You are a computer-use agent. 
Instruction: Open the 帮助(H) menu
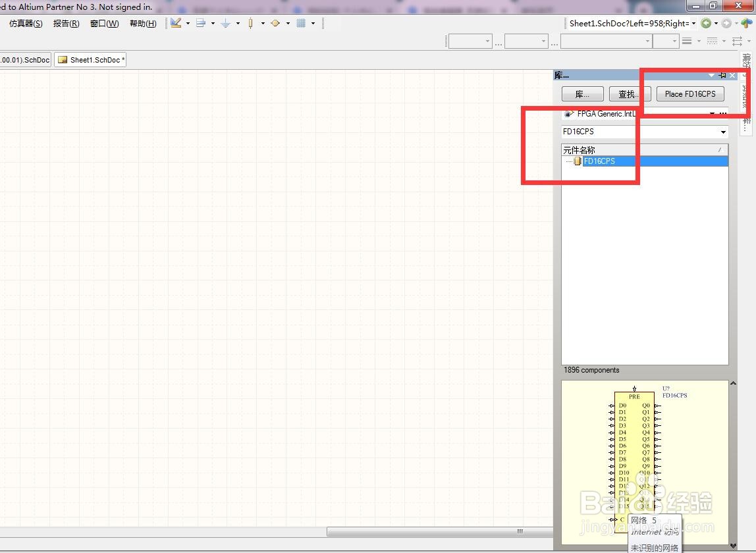(x=143, y=23)
